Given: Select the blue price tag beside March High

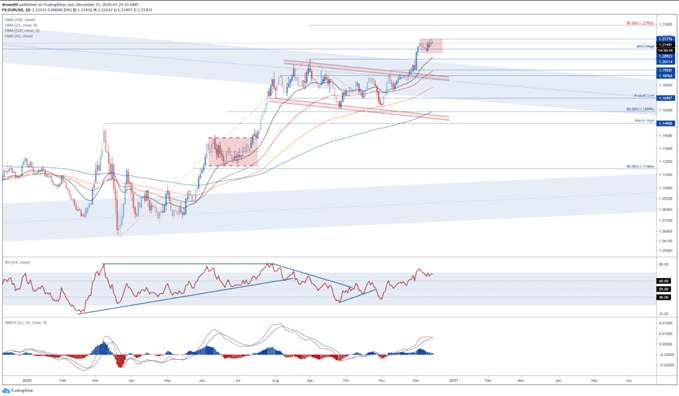Looking at the screenshot, I should pyautogui.click(x=666, y=123).
